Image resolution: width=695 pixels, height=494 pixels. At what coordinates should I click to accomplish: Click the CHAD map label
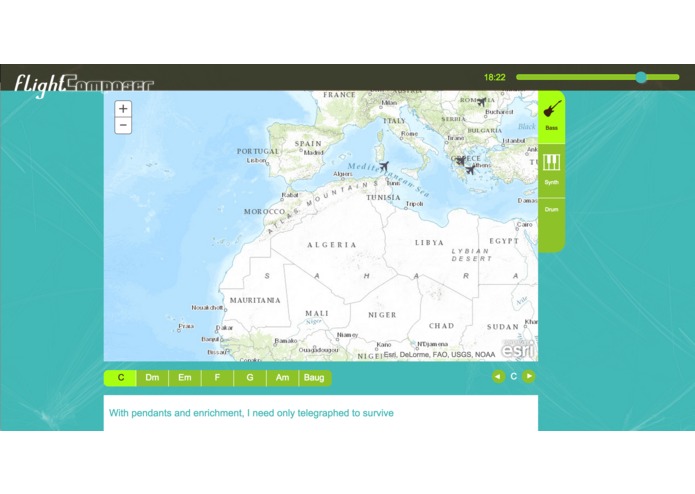441,326
